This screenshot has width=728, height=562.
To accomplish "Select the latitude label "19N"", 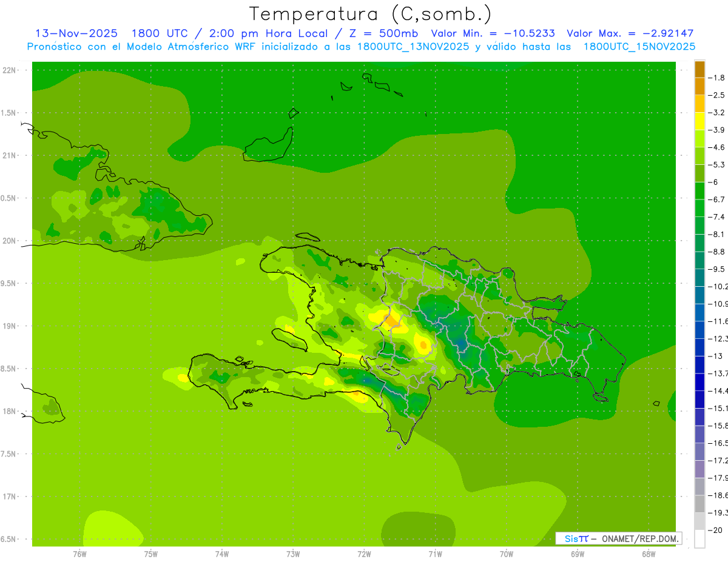I will (x=9, y=326).
